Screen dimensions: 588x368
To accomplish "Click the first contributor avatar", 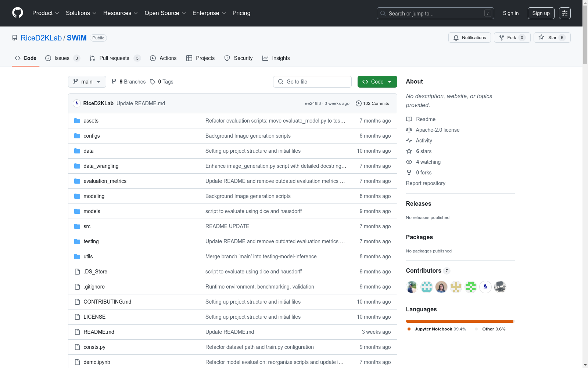I will (x=412, y=287).
